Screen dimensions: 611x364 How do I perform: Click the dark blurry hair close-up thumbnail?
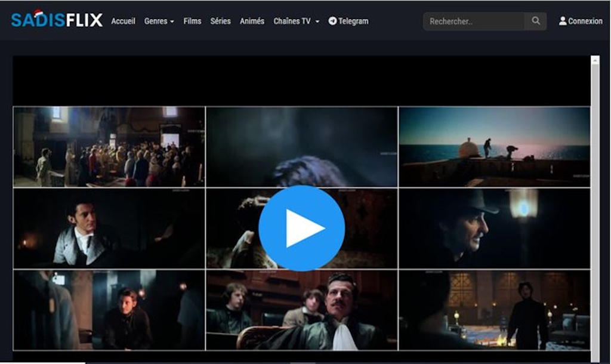pos(301,147)
